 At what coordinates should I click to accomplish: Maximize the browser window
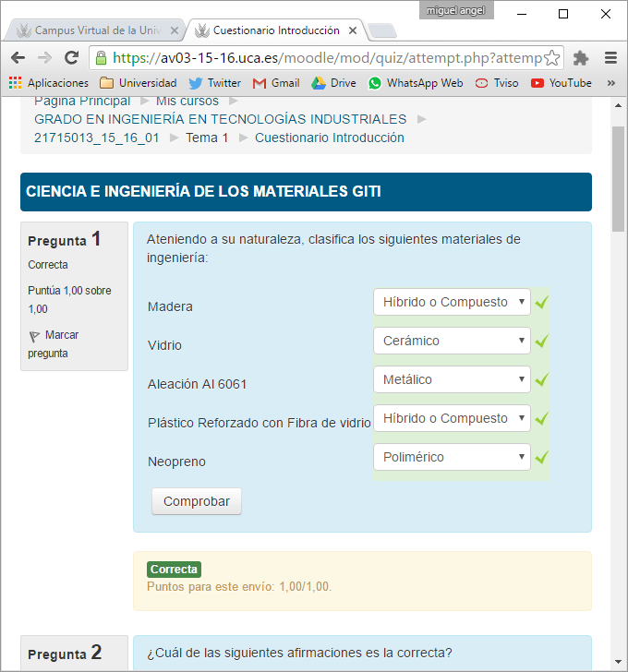563,14
